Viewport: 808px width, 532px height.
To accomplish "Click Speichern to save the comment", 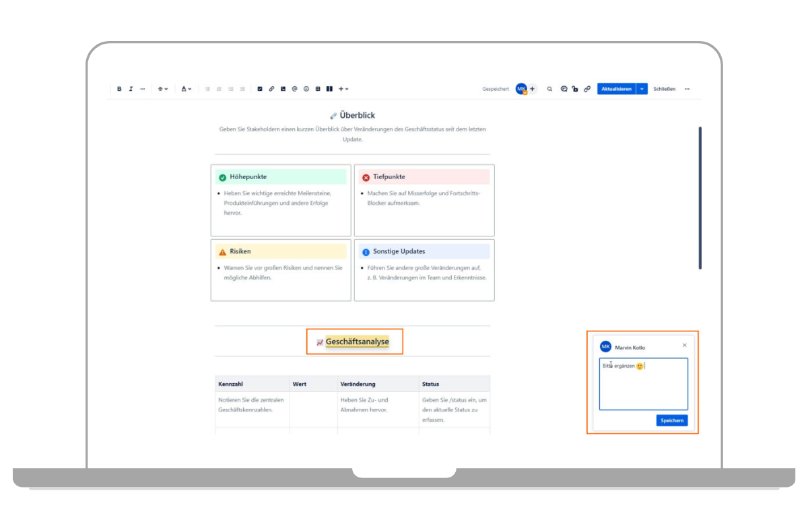I will coord(671,420).
